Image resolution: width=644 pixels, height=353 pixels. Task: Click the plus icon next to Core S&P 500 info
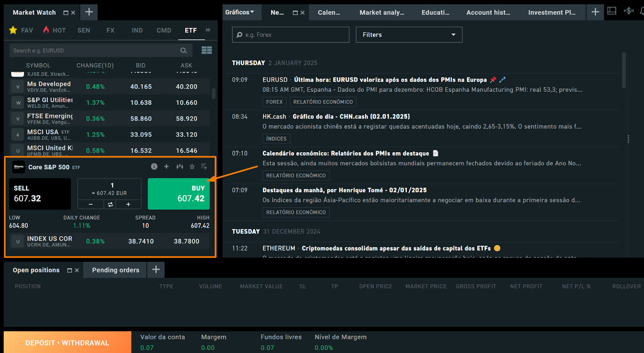[166, 166]
